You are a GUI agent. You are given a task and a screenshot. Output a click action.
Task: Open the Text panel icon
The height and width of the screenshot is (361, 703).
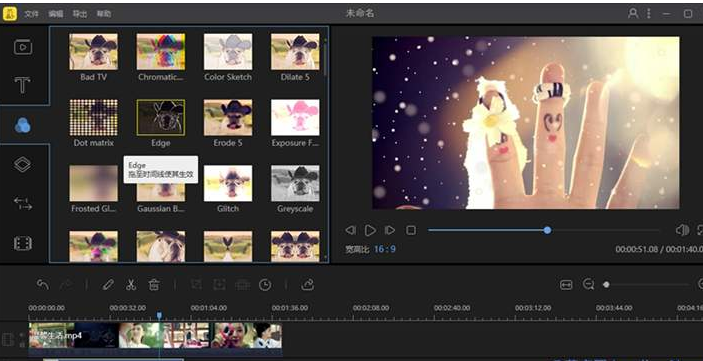click(22, 84)
